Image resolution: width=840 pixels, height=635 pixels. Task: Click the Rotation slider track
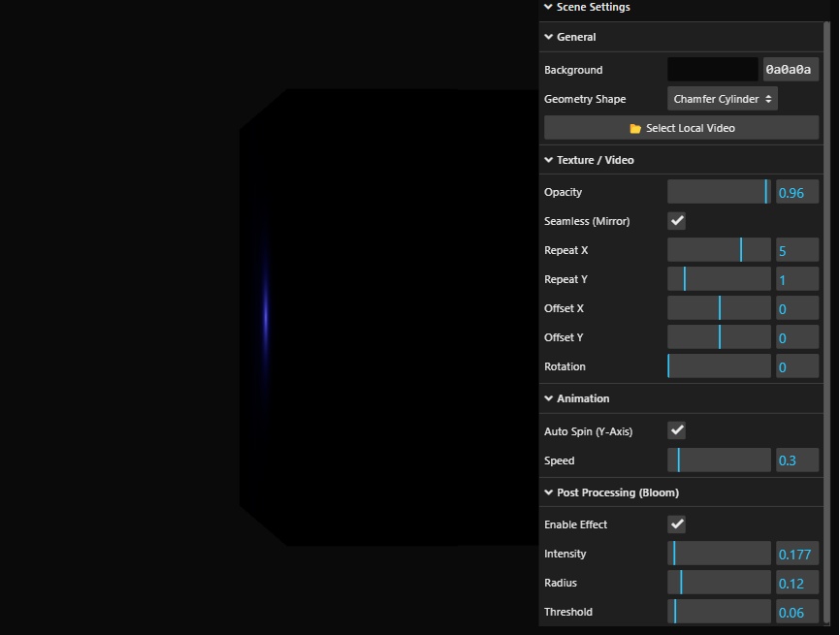click(719, 366)
